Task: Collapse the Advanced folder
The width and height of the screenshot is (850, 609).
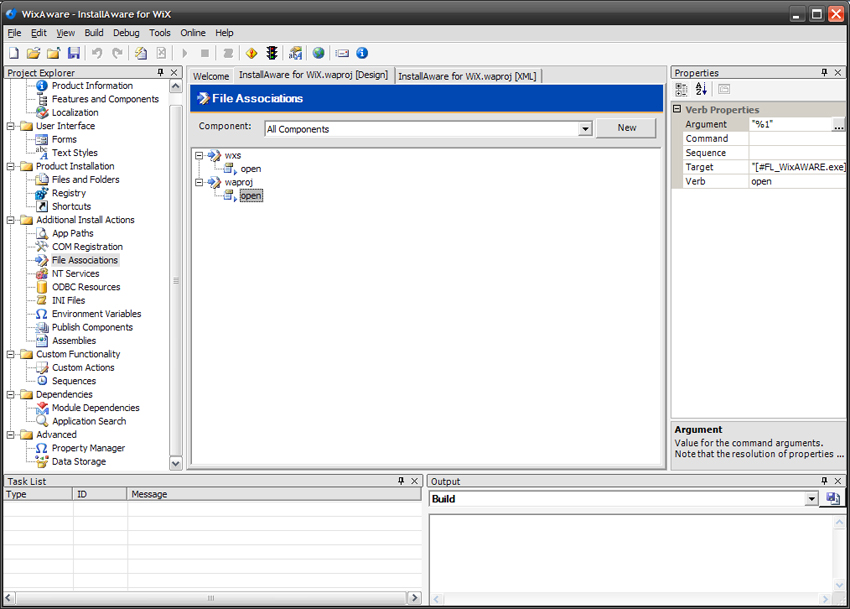Action: click(11, 434)
